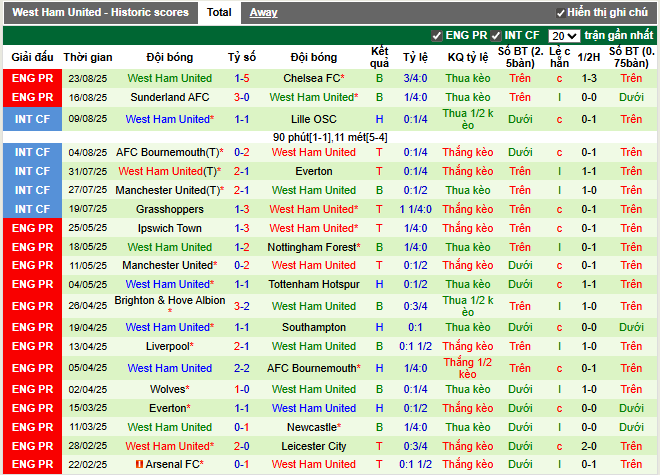Open Tottenham Hotspur team link
The width and height of the screenshot is (660, 475).
coord(314,284)
